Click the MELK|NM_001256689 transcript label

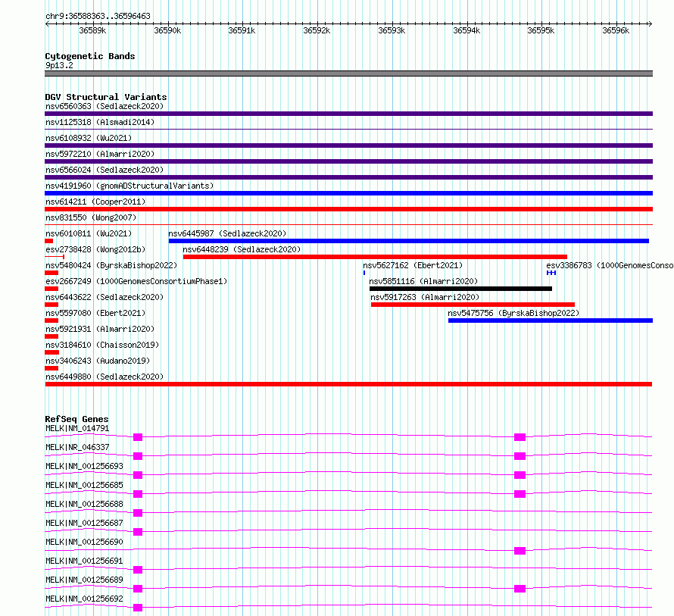tap(84, 580)
